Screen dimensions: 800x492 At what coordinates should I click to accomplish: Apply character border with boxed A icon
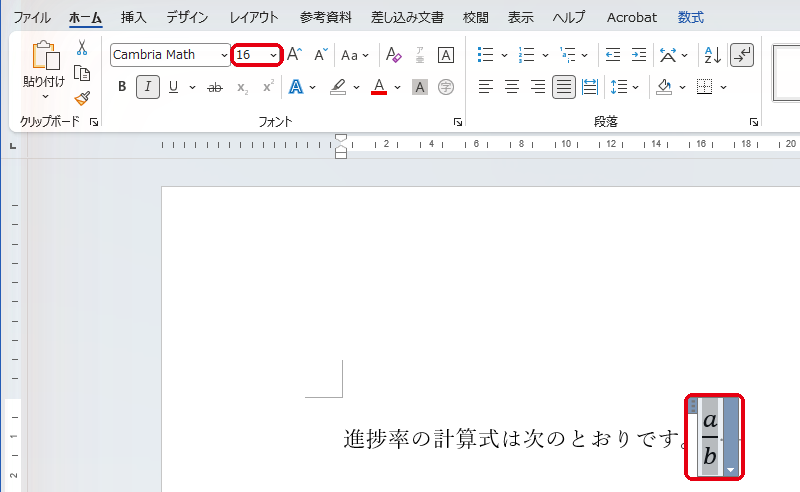point(446,55)
